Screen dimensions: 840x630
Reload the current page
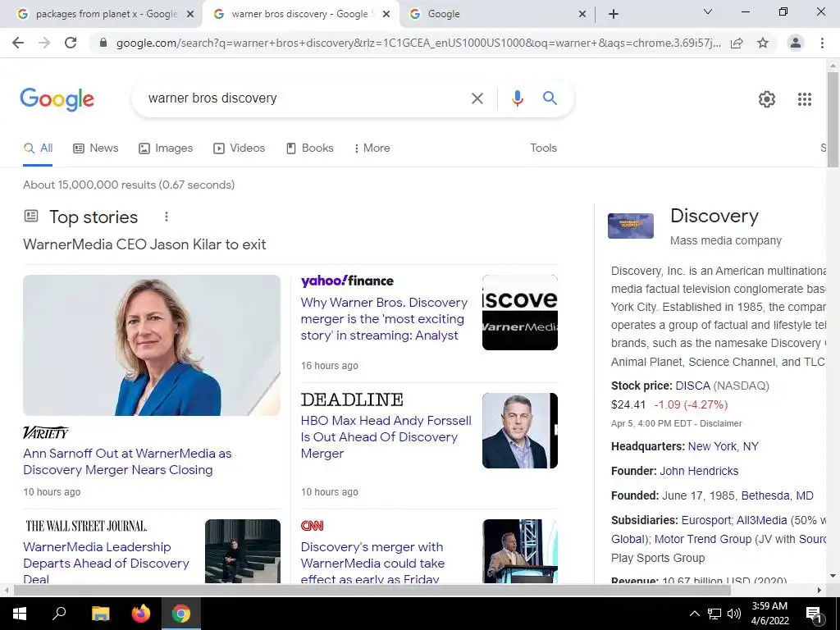[x=71, y=43]
